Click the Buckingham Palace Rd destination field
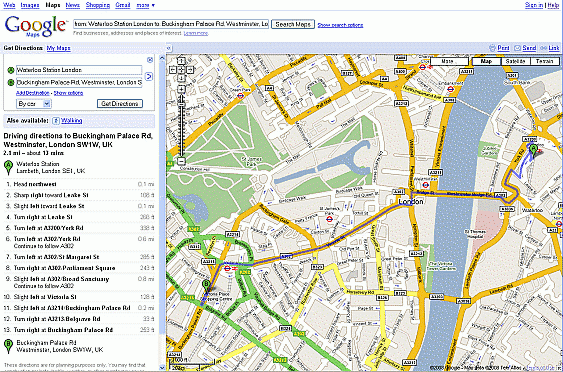Image resolution: width=563 pixels, height=372 pixels. point(79,83)
